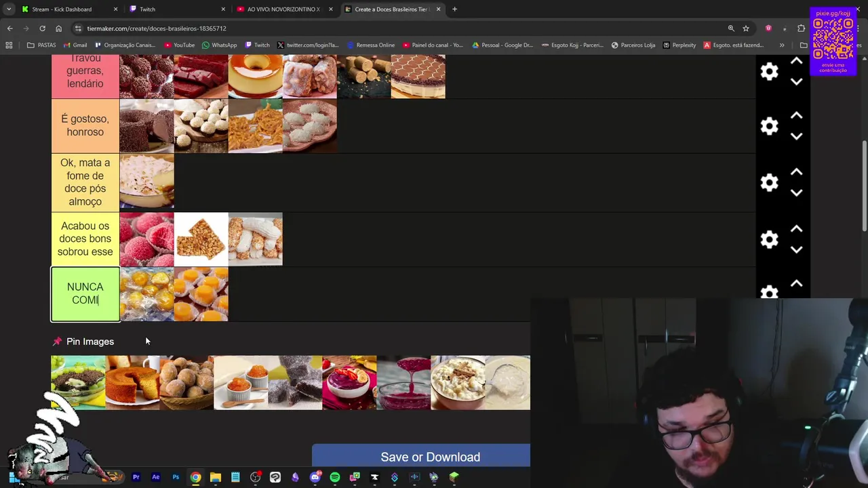Open the Gmail bookmark
Image resolution: width=868 pixels, height=488 pixels.
point(74,45)
